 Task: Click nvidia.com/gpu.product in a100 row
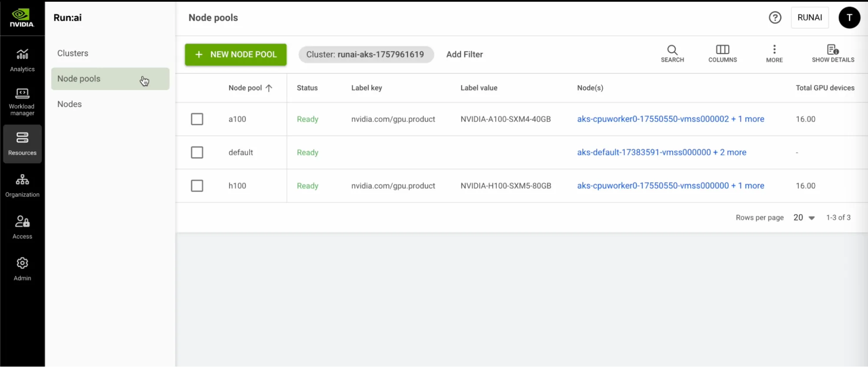pos(393,119)
